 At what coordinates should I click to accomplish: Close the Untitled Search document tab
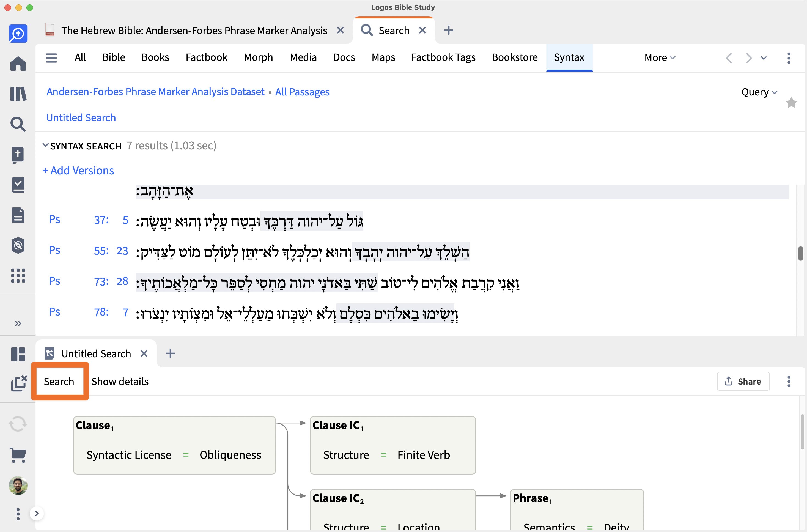(144, 353)
